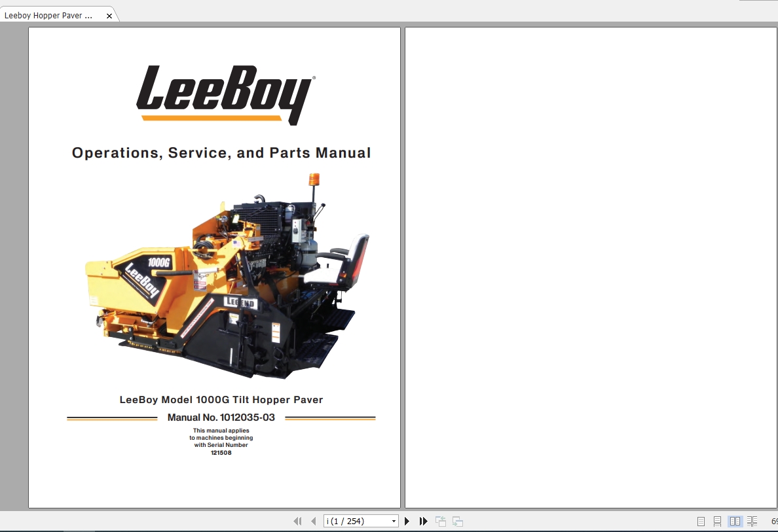Go to the first page
This screenshot has width=778, height=532.
click(x=297, y=522)
